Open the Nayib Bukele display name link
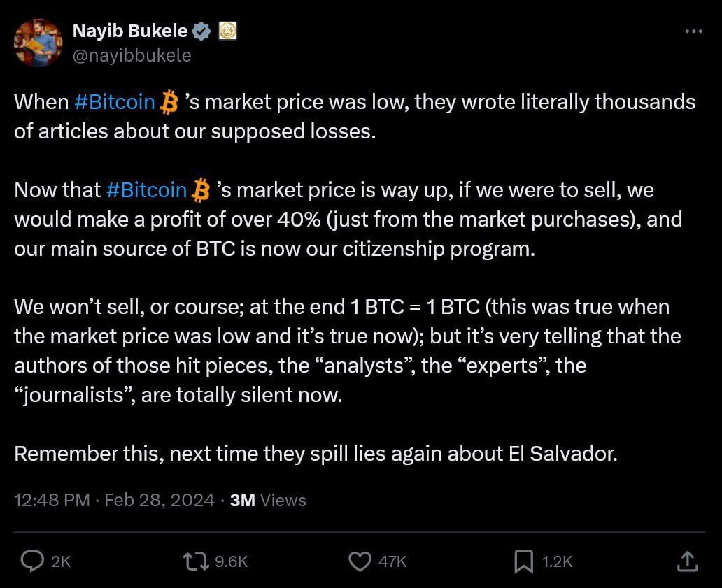This screenshot has height=588, width=722. coord(130,31)
